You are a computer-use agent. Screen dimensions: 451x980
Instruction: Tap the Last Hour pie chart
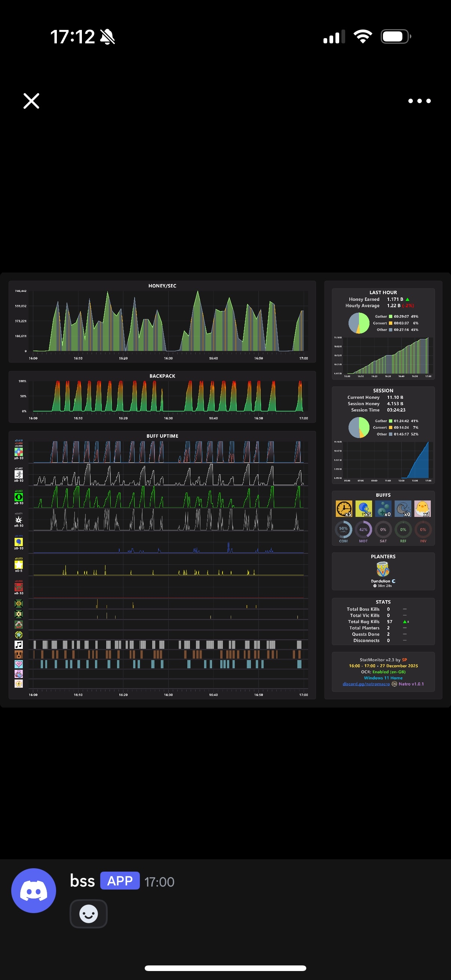pos(359,323)
